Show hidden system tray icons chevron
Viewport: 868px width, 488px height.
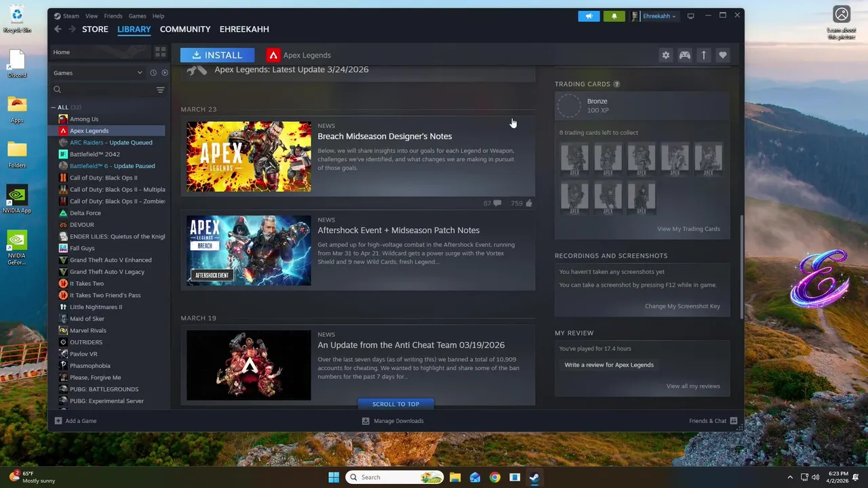790,477
